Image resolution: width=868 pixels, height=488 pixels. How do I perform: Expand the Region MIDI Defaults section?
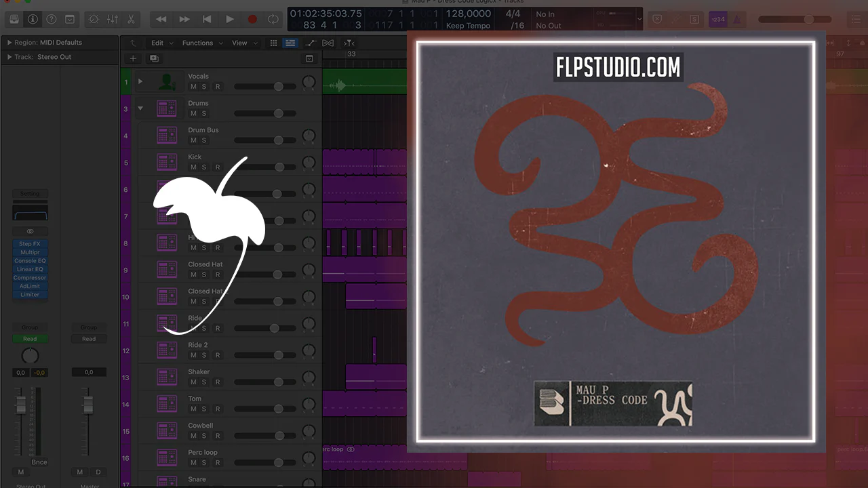[9, 43]
